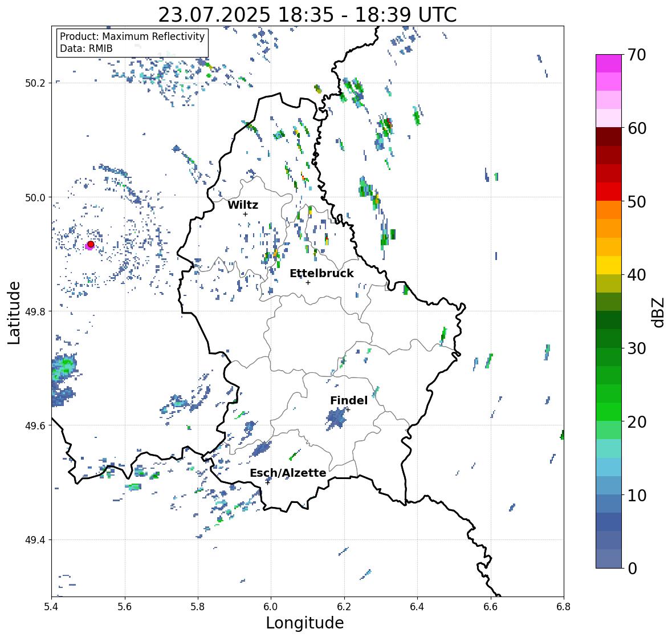Click the 70 tick on the colorbar
Image resolution: width=672 pixels, height=637 pixels.
click(x=637, y=55)
